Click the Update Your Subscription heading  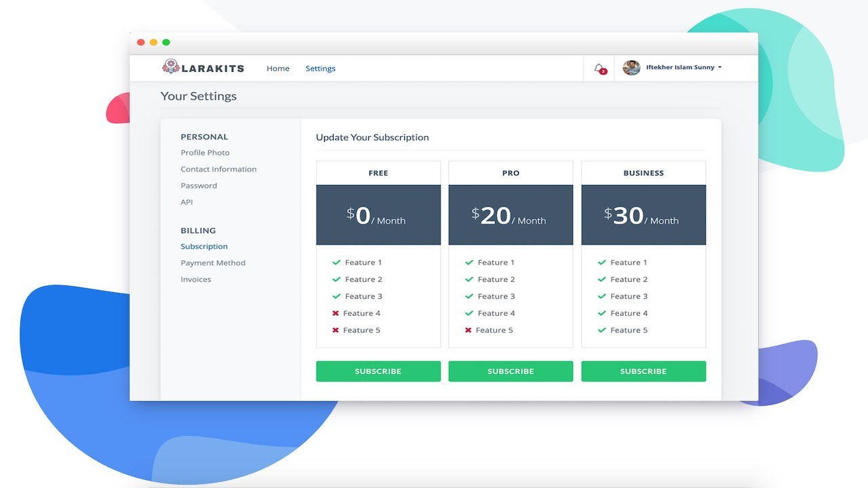[372, 138]
